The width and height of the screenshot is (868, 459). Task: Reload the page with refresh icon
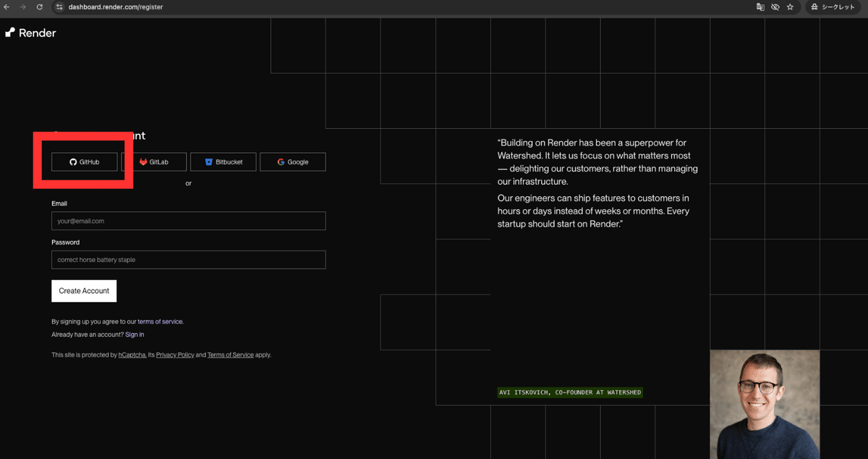40,7
